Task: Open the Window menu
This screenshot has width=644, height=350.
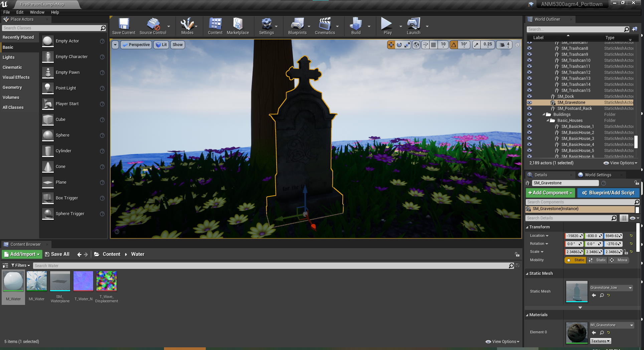Action: click(37, 12)
